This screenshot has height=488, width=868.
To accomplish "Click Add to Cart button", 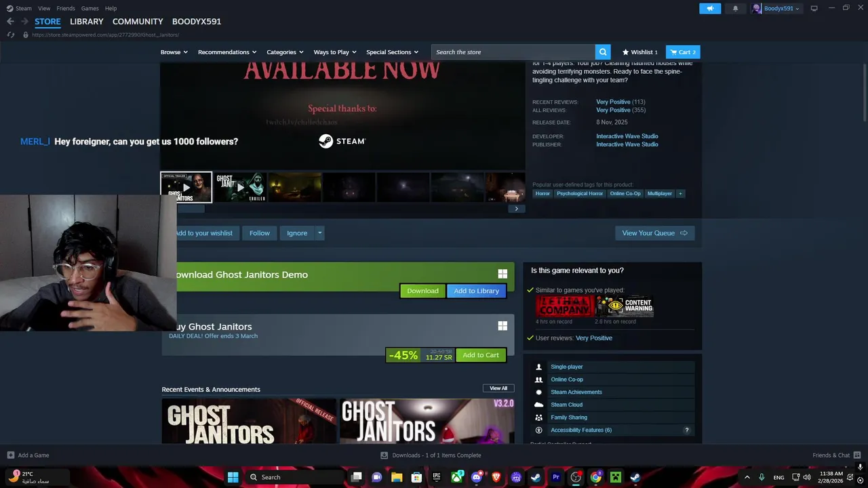I will pos(481,355).
